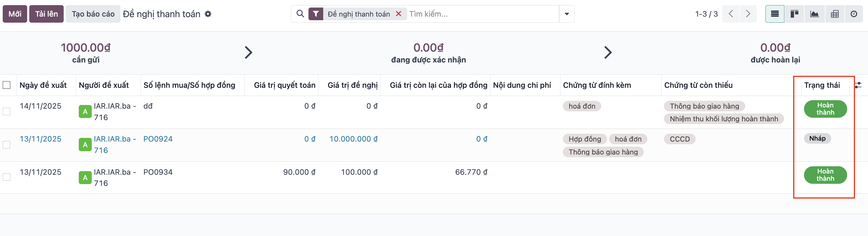868x236 pixels.
Task: Tick checkbox for the PO0924 row
Action: coord(6,145)
